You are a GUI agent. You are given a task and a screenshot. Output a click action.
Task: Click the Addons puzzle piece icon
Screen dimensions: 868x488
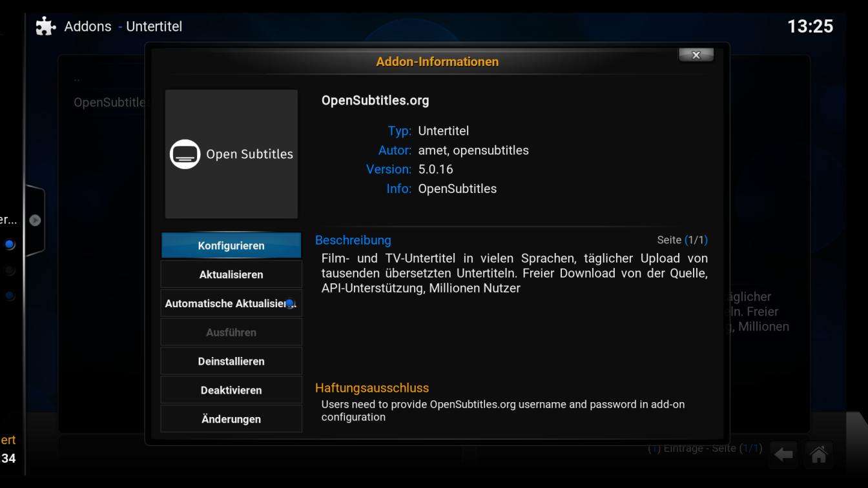[x=45, y=26]
